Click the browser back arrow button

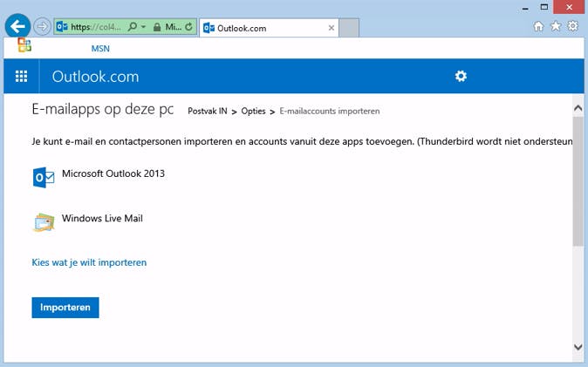point(17,26)
